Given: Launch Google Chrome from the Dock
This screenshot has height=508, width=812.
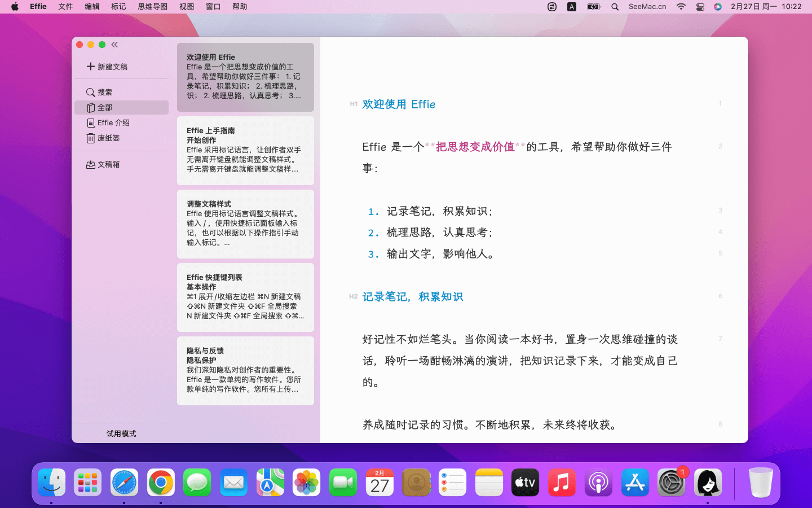Looking at the screenshot, I should [161, 483].
